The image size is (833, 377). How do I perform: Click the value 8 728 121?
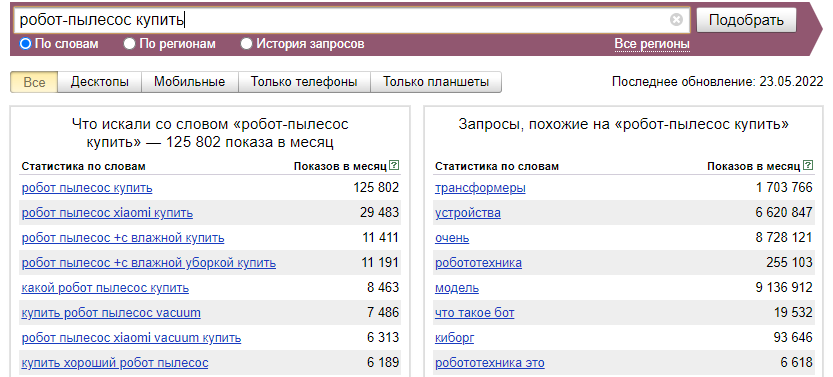coord(784,238)
